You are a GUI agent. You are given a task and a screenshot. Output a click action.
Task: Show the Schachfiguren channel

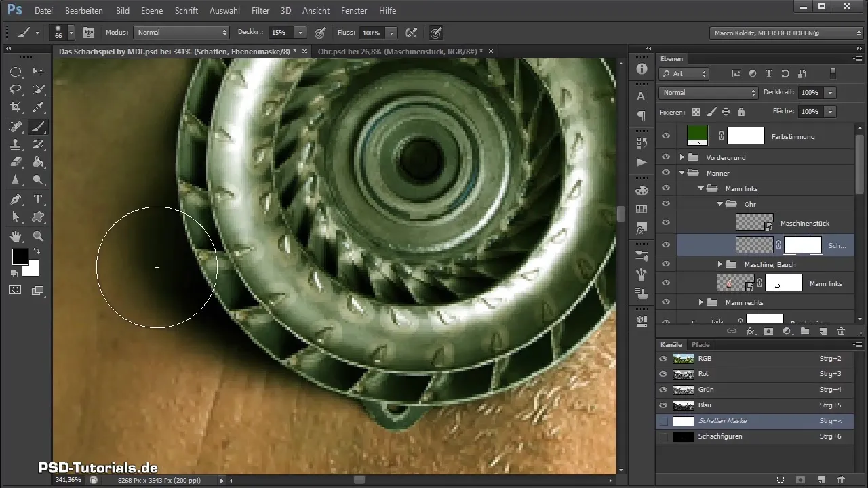(664, 436)
